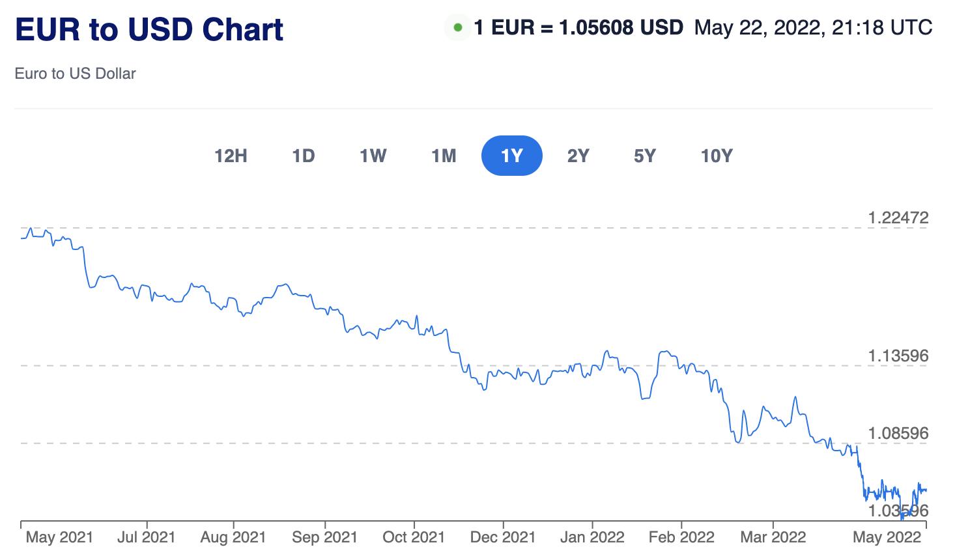Image resolution: width=955 pixels, height=560 pixels.
Task: Click the Feb 2022 axis label
Action: point(681,538)
